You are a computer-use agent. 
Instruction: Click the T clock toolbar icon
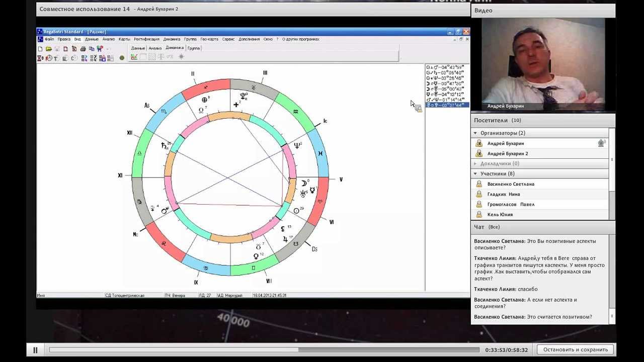tap(57, 58)
